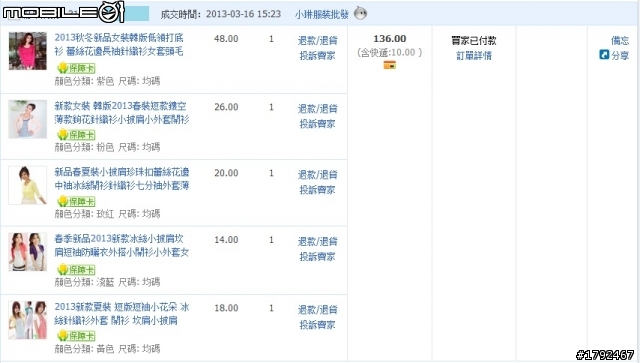Open the 淺藍 shawl product thumbnail

[x=28, y=252]
